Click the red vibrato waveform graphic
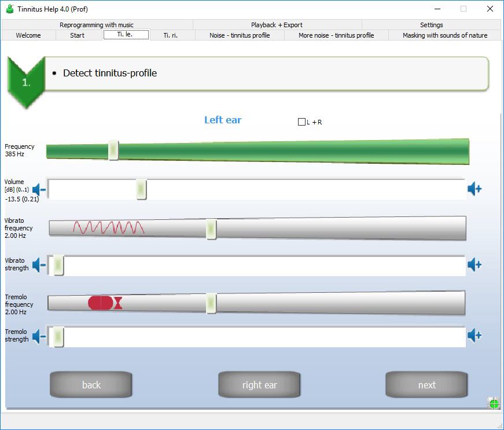Screen dimensions: 504x430 pos(109,227)
